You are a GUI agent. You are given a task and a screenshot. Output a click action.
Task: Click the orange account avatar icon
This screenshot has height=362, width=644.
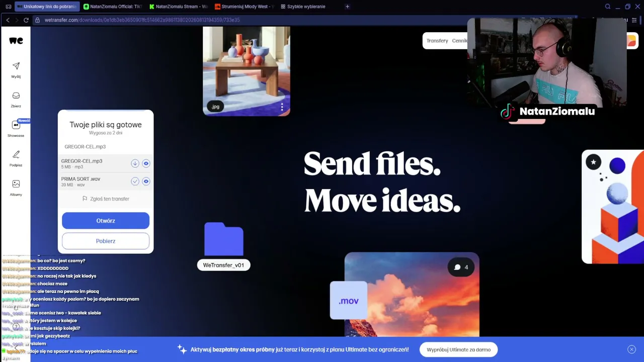point(632,41)
